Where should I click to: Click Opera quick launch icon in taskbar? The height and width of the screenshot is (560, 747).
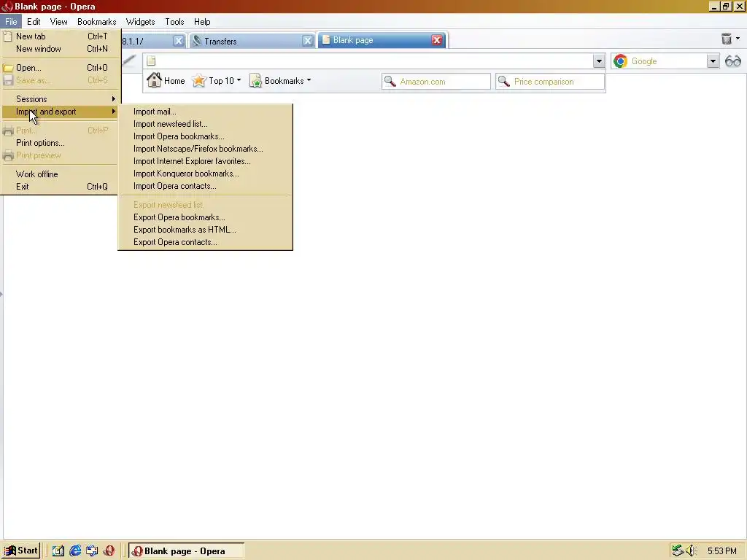pyautogui.click(x=109, y=551)
